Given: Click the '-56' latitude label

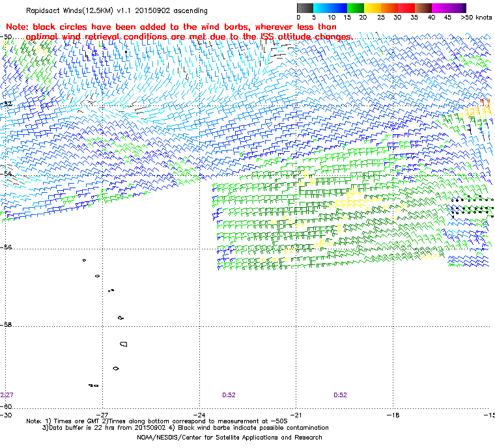Looking at the screenshot, I should point(6,247).
